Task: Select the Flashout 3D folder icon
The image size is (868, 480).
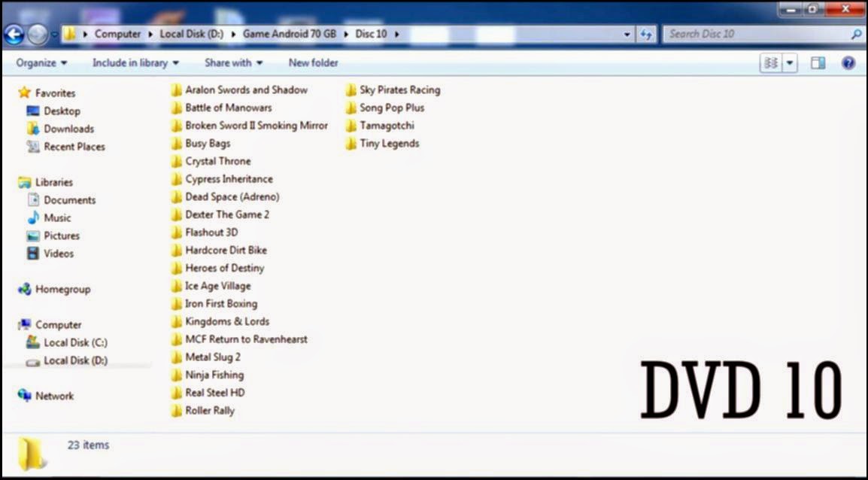Action: coord(177,232)
